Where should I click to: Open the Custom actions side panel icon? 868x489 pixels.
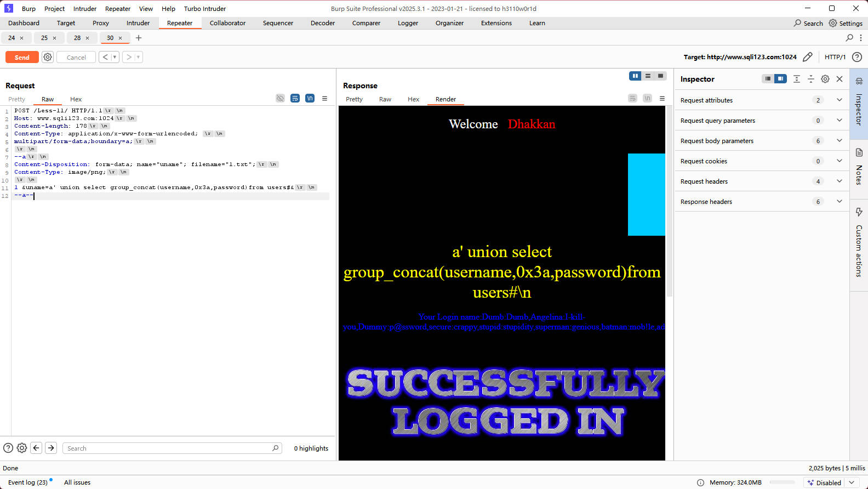[859, 212]
